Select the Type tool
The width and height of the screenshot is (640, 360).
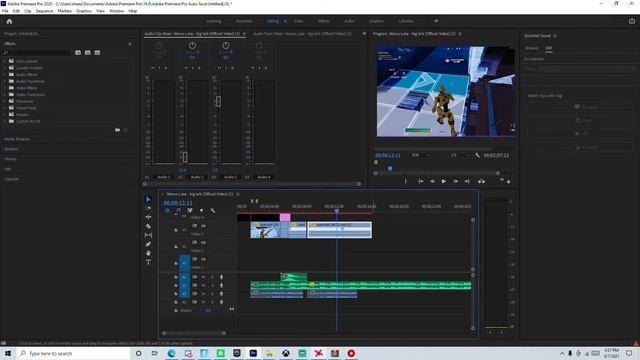[148, 262]
